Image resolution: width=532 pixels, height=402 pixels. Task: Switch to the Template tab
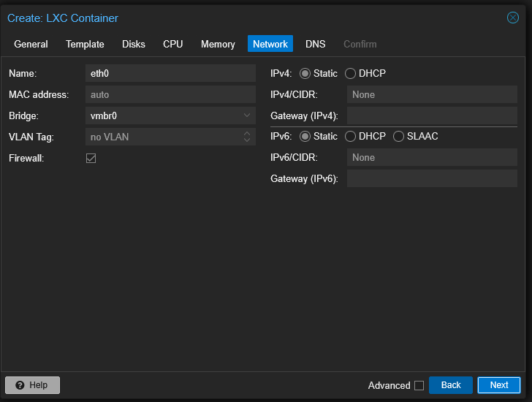pos(85,44)
